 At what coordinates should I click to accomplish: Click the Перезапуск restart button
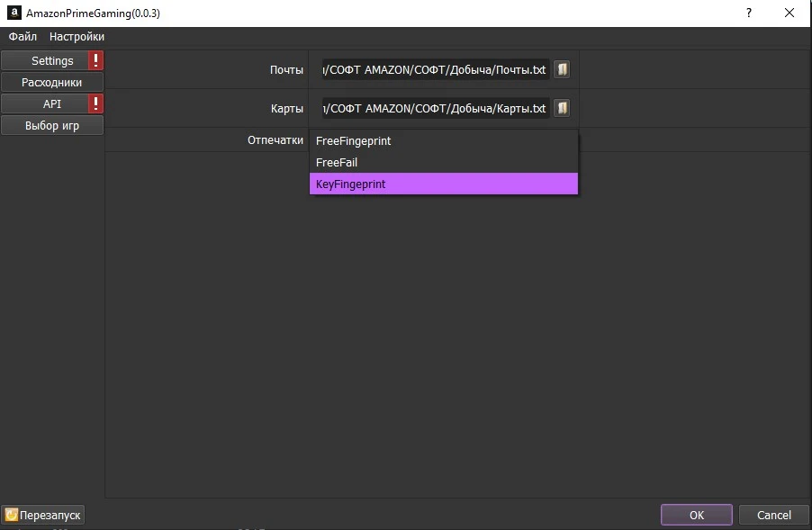point(43,515)
